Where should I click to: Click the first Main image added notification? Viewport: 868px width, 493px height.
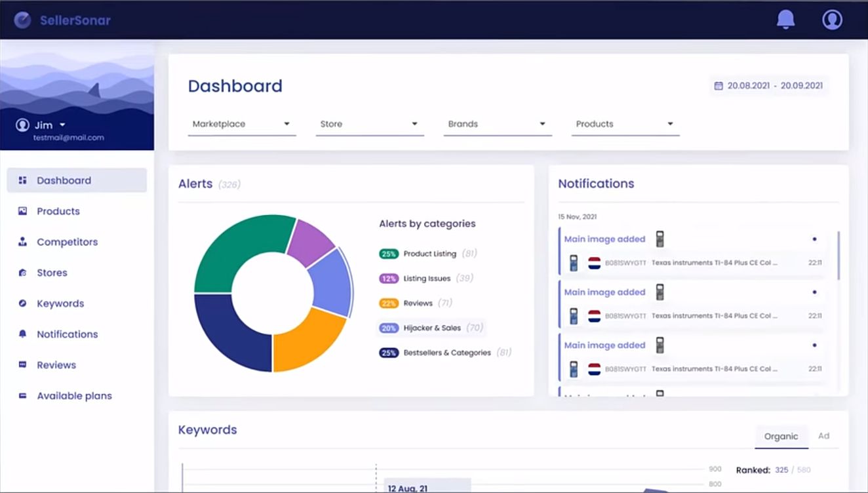point(604,239)
